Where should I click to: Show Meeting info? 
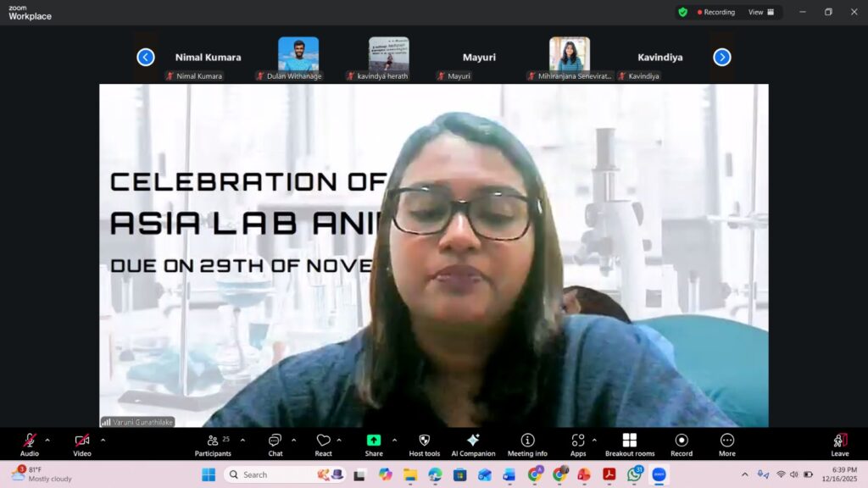click(x=527, y=444)
